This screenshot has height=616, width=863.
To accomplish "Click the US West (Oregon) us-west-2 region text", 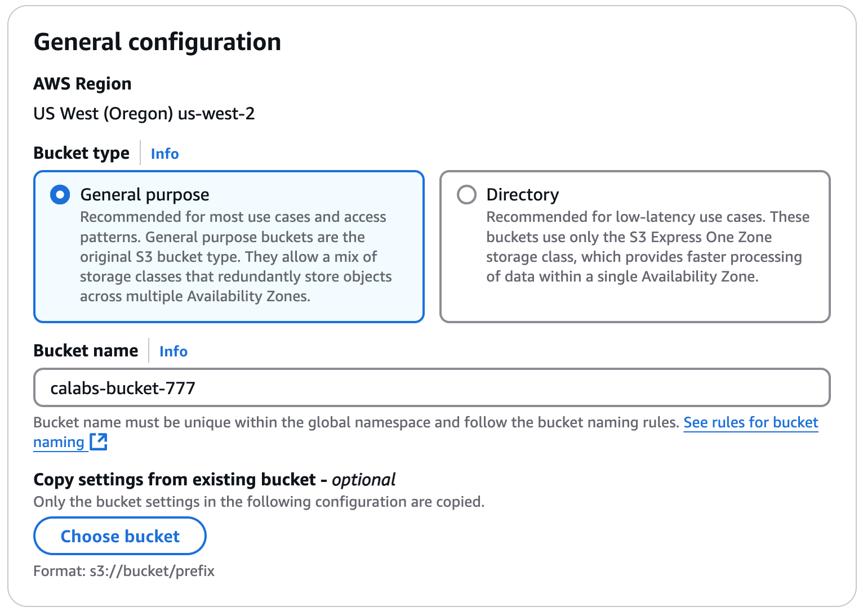I will pyautogui.click(x=144, y=114).
